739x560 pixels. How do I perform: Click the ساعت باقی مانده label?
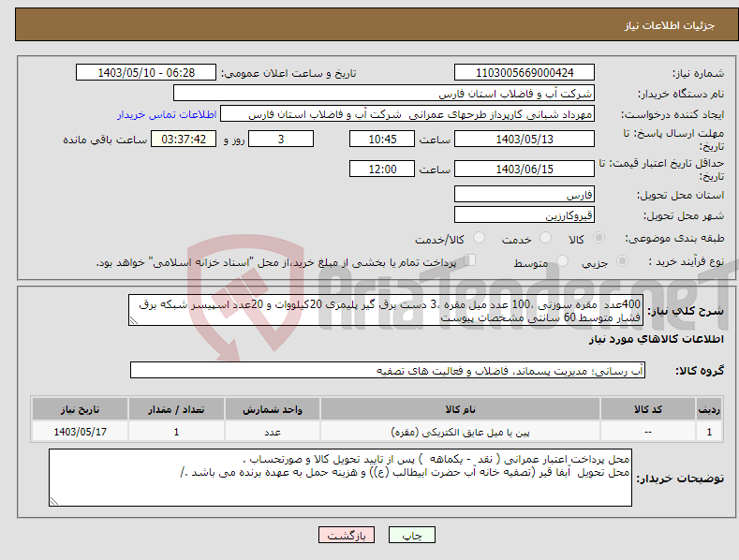click(x=105, y=140)
